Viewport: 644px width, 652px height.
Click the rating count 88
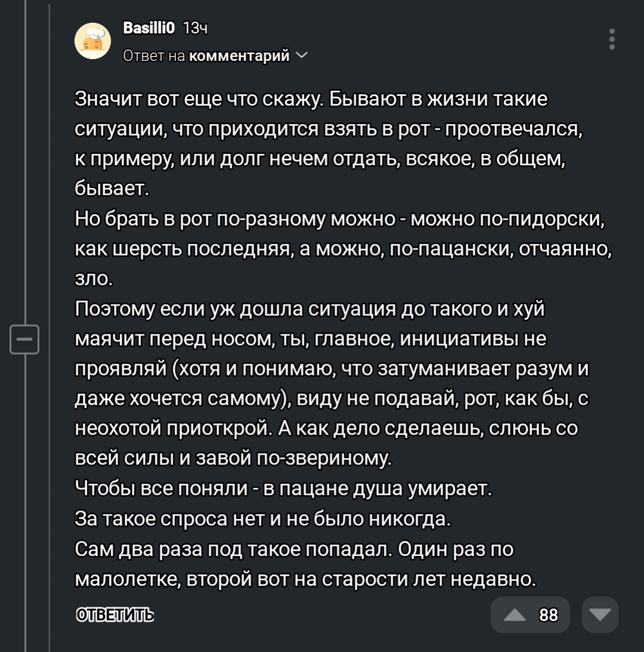(x=548, y=614)
